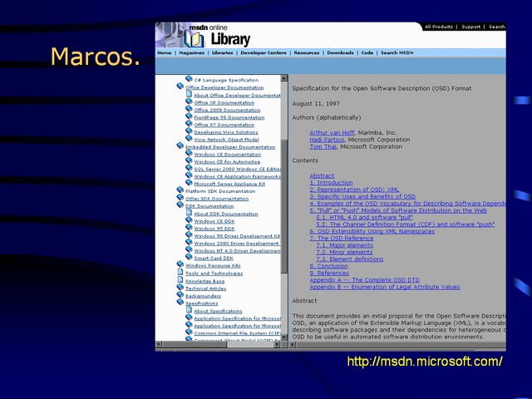Viewport: 532px width, 399px height.
Task: Click the book icon beside Microsoft Server Appliance Kit
Action: tap(189, 183)
